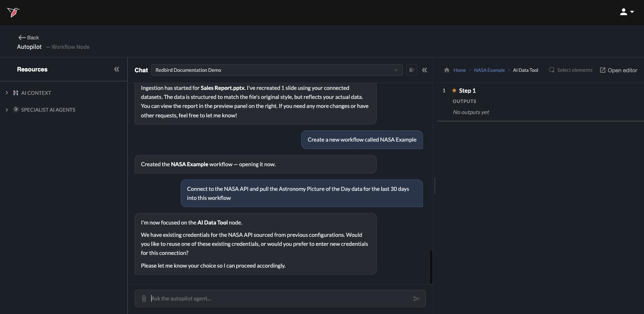Click the user menu caret arrow
Viewport: 644px width, 314px height.
click(x=632, y=12)
